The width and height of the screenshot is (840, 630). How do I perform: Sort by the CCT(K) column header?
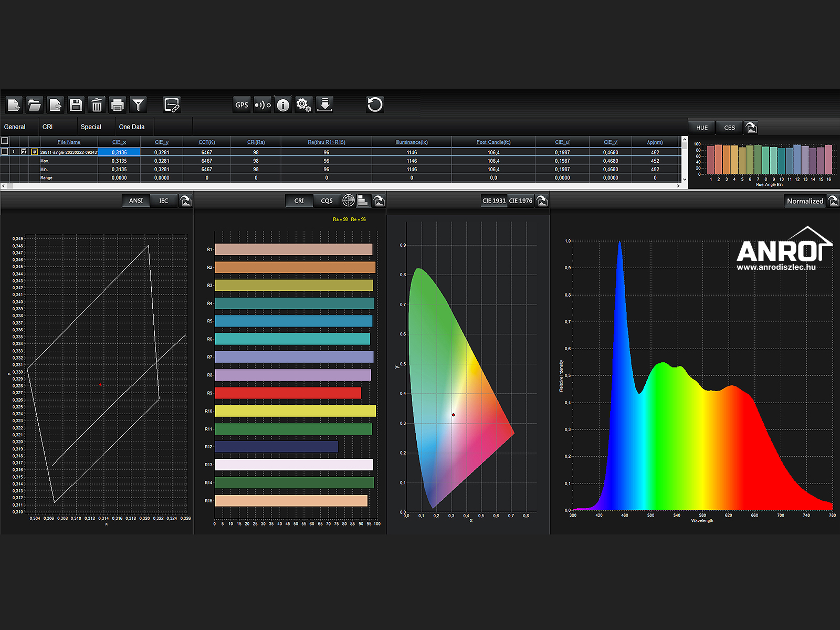coord(207,142)
